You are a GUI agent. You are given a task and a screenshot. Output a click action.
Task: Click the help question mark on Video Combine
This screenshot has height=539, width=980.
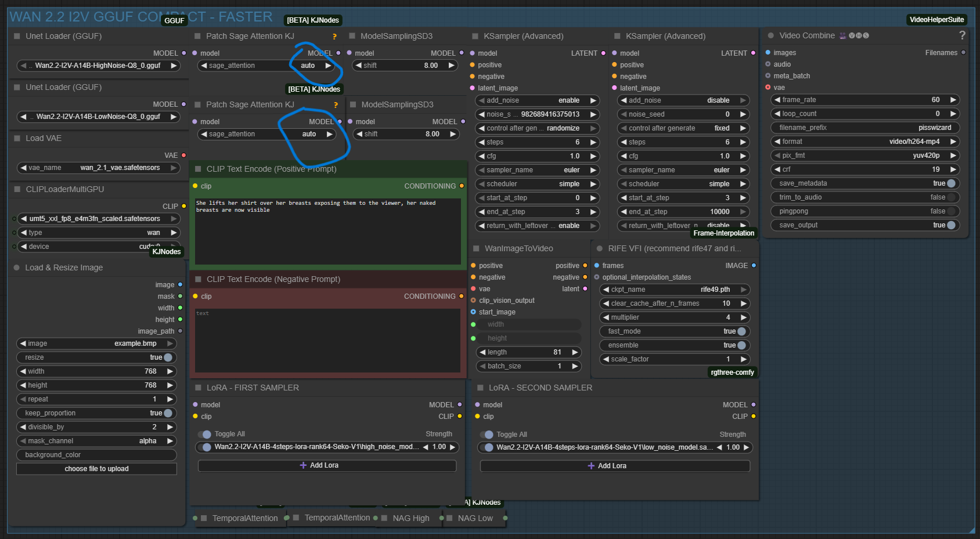tap(962, 35)
